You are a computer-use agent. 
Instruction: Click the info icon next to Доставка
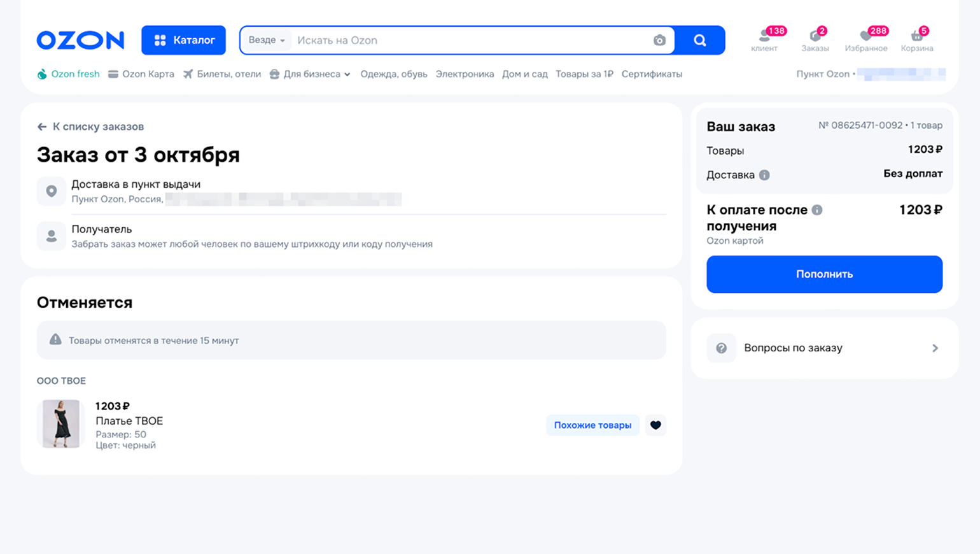click(764, 175)
